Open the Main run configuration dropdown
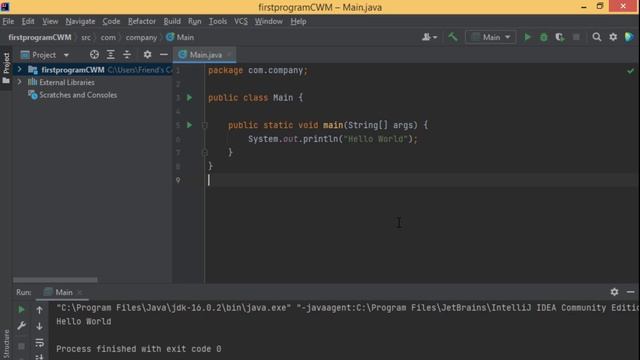Screen dimensions: 640x360 [491, 37]
